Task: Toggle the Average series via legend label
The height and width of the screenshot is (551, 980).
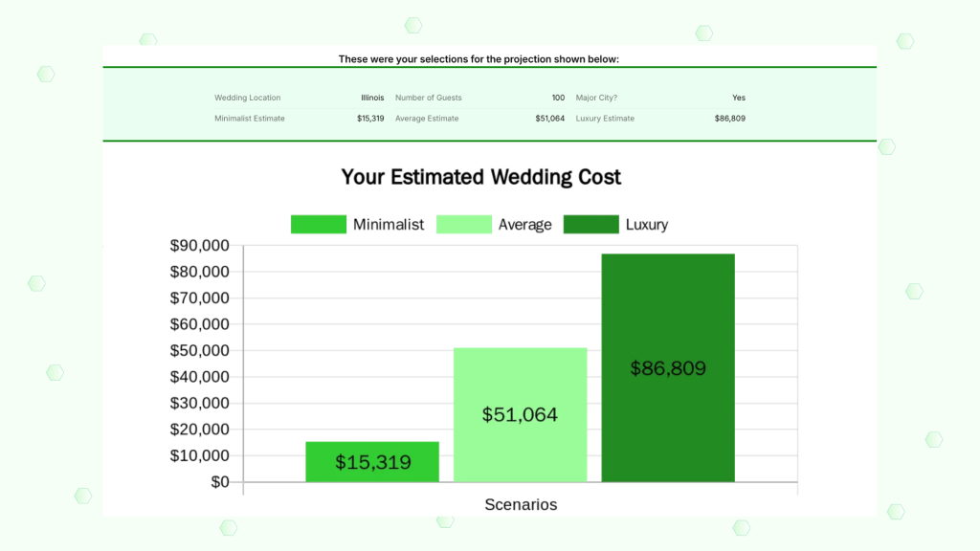Action: [524, 225]
